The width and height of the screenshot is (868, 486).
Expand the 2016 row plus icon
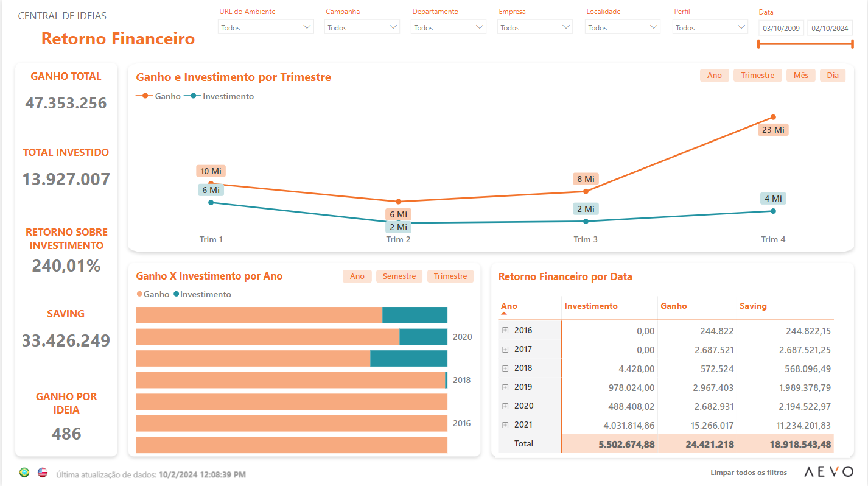pyautogui.click(x=505, y=330)
